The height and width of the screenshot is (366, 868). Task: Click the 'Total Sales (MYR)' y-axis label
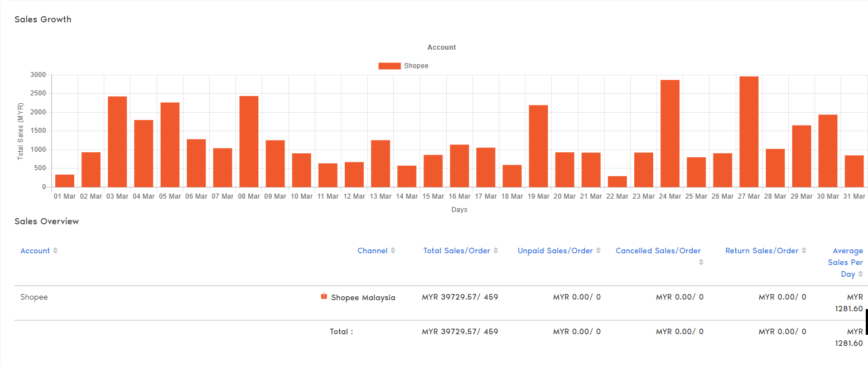click(21, 131)
